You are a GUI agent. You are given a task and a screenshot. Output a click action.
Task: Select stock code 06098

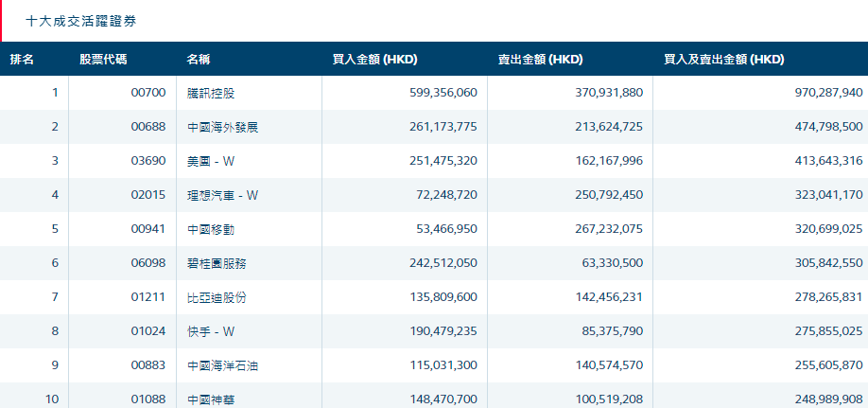pyautogui.click(x=148, y=263)
